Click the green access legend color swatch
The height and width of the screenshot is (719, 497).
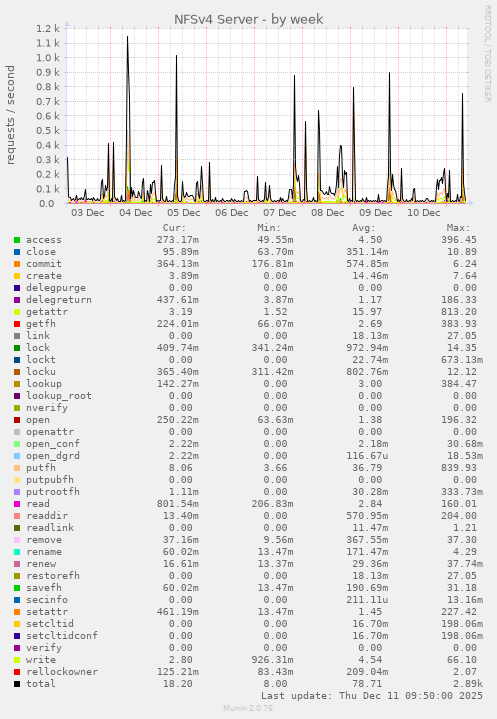[17, 240]
